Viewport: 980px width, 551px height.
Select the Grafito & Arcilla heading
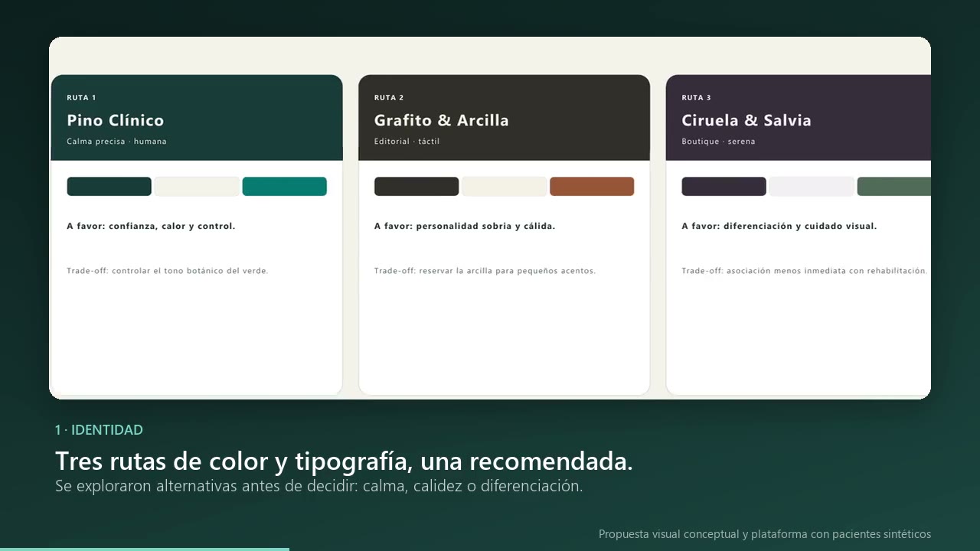coord(442,120)
